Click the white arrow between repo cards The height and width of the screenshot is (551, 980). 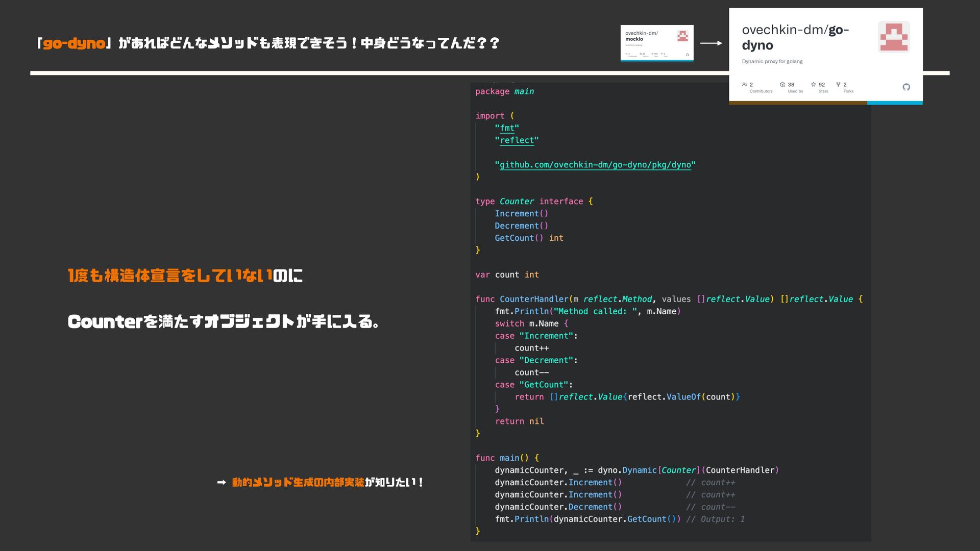coord(711,43)
